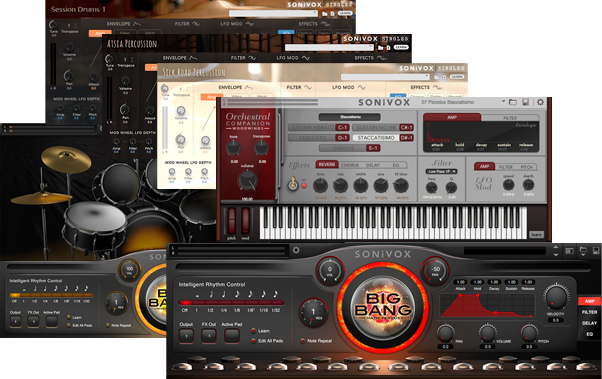This screenshot has height=379, width=602.
Task: Click LFO MOD section header in Silk Road Percussion
Action: tap(349, 87)
